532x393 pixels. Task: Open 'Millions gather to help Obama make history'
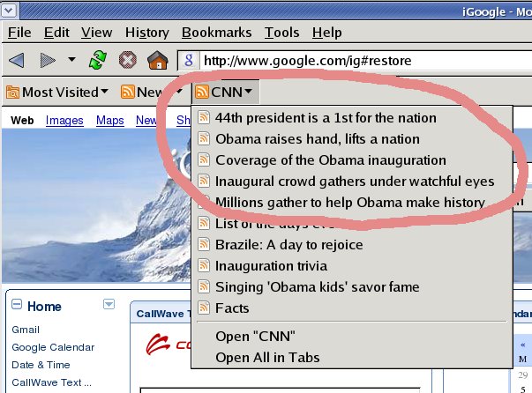[x=352, y=203]
